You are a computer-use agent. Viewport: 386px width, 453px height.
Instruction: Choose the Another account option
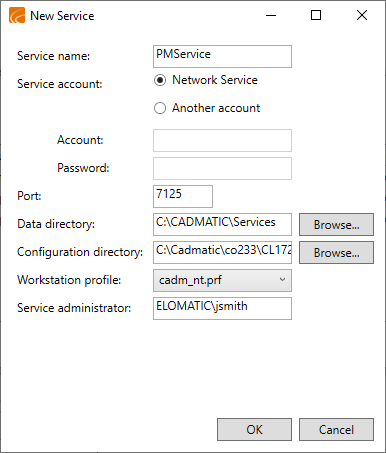coord(160,108)
